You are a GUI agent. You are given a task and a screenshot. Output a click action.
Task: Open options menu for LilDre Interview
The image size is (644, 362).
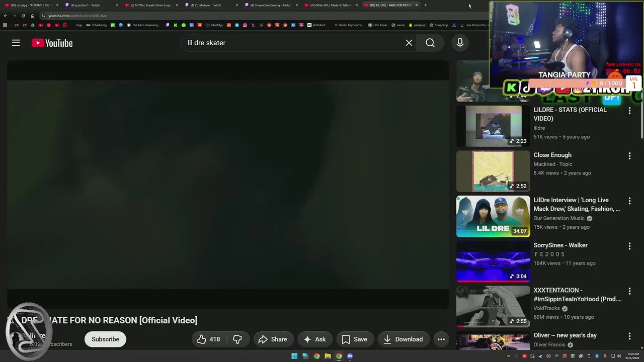click(629, 201)
